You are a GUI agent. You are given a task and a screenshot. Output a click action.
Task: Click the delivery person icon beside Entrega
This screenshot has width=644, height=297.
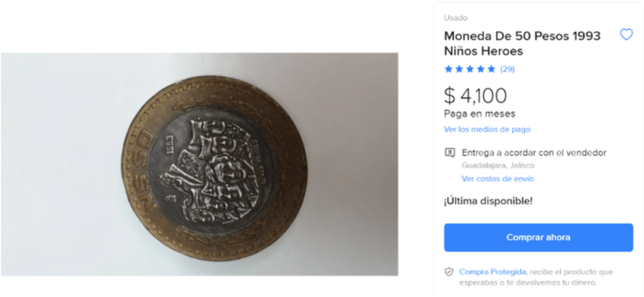point(450,153)
